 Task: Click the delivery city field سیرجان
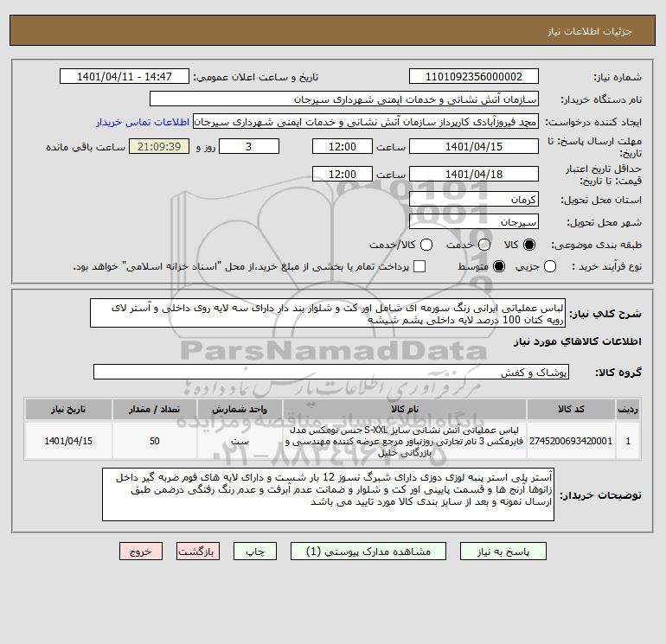coord(474,221)
